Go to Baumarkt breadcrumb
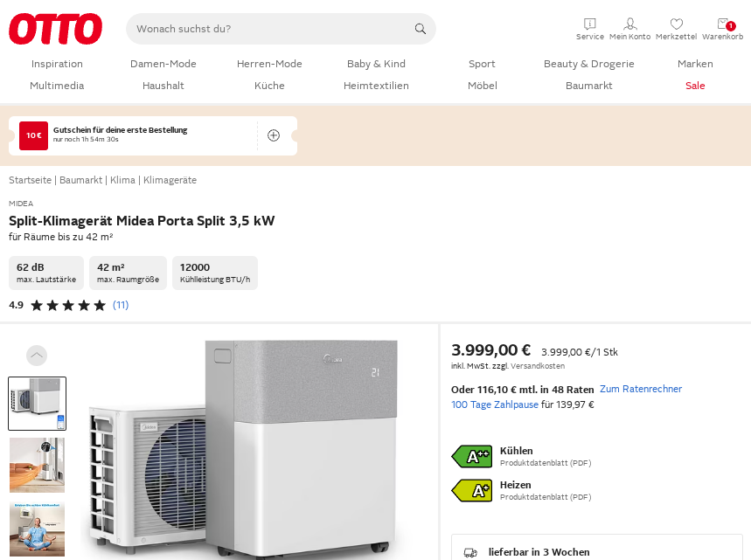Image resolution: width=751 pixels, height=560 pixels. point(81,180)
